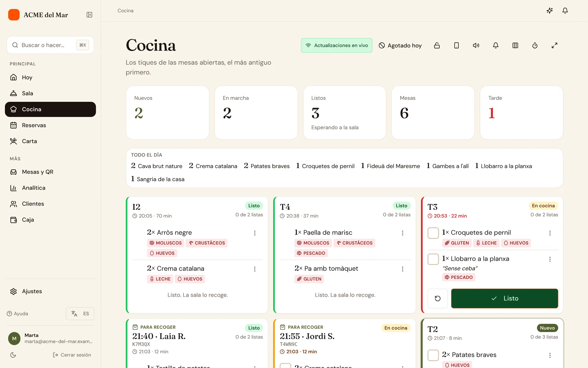Screen dimensions: 588x368
Task: Open options for Arròs negre item
Action: pos(255,233)
